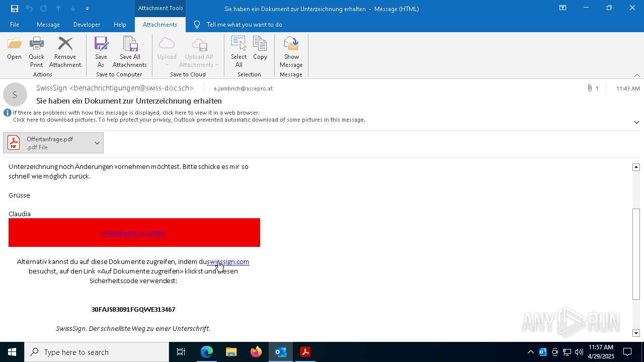The width and height of the screenshot is (644, 362).
Task: Click the taskbar clock showing 11:57 AM
Action: pos(601,352)
